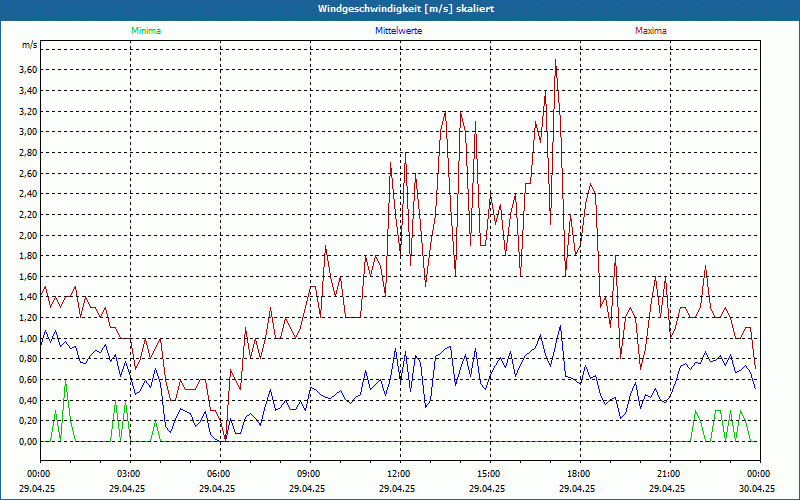This screenshot has width=800, height=500.
Task: Click the '18:00' time axis label
Action: click(x=580, y=474)
